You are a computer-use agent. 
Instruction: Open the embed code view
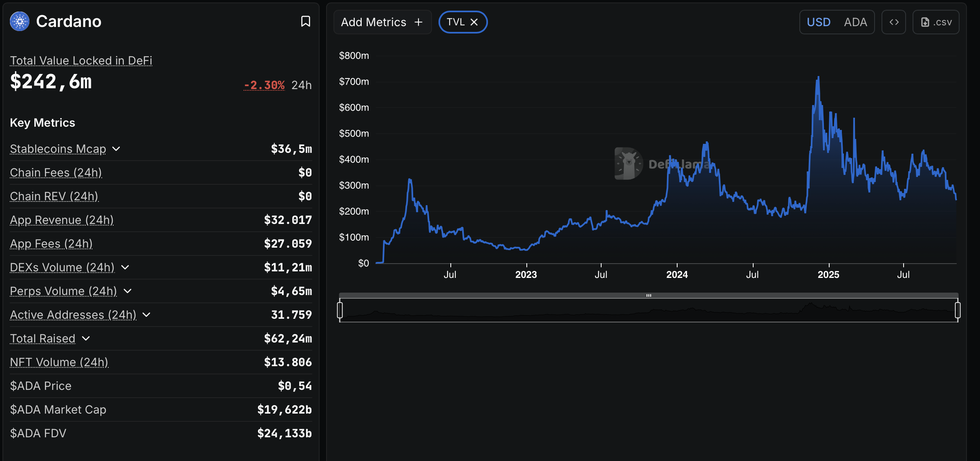pos(894,22)
